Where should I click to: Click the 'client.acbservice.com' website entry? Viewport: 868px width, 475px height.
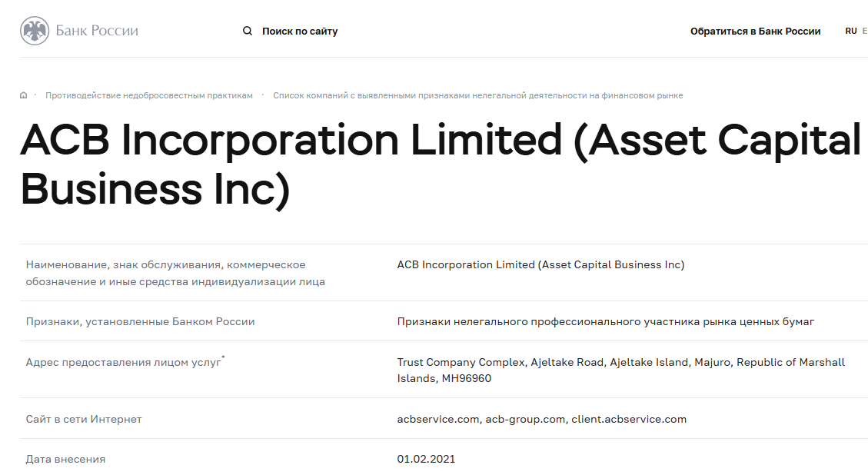point(629,419)
